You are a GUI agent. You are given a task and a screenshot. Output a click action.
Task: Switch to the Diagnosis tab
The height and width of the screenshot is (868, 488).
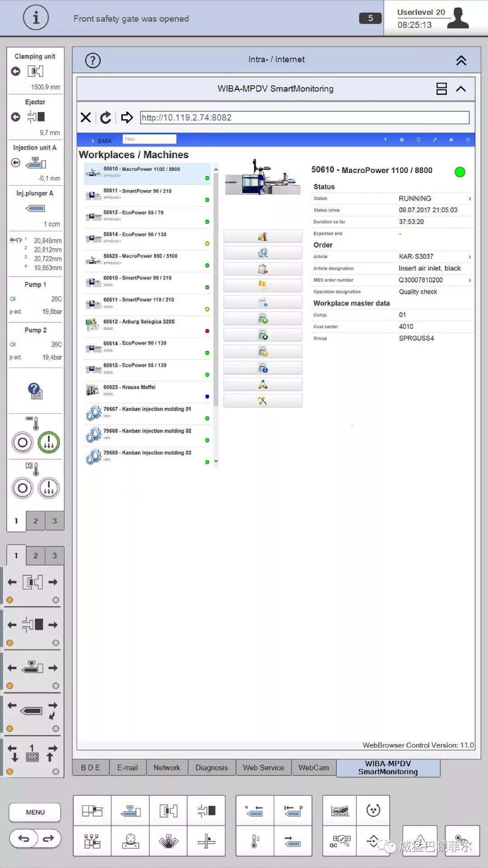coord(211,768)
